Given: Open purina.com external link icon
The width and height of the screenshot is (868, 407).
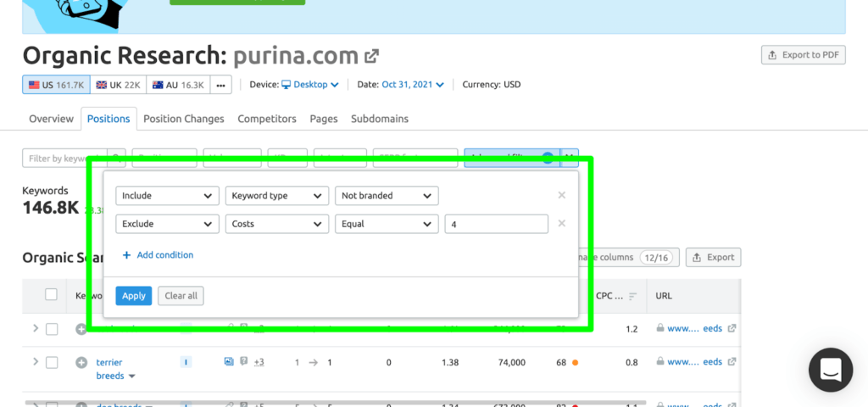Looking at the screenshot, I should coord(371,57).
